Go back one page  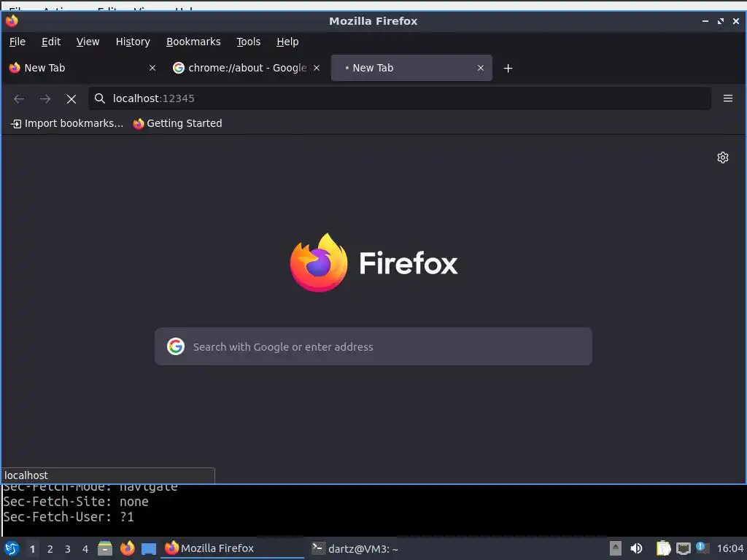[19, 98]
